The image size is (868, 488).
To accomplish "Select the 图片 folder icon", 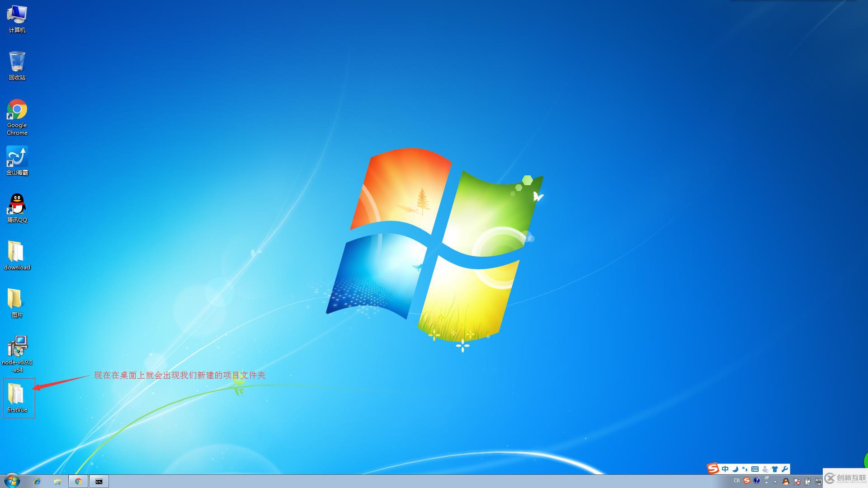I will [x=17, y=303].
